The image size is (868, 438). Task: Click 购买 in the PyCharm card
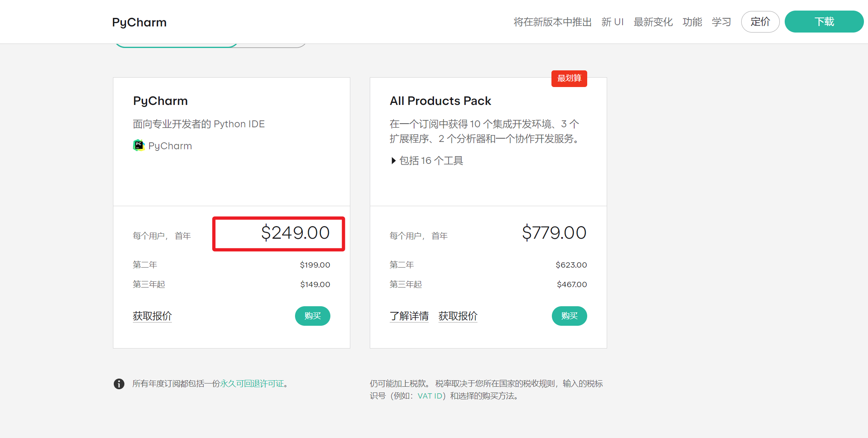click(x=312, y=316)
